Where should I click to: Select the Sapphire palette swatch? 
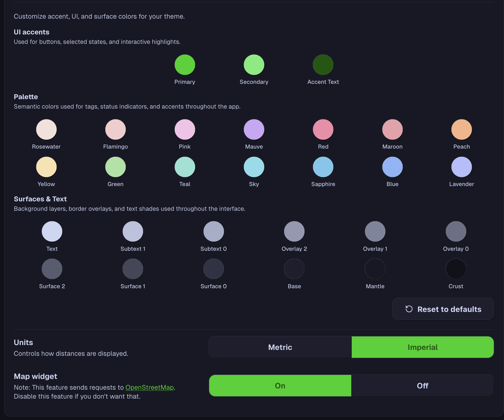click(323, 167)
